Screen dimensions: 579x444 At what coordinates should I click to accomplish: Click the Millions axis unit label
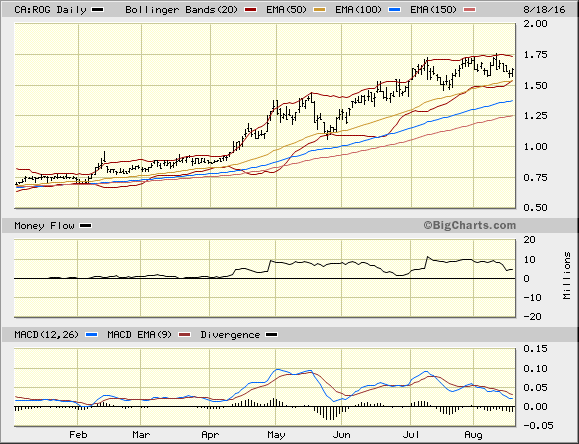[567, 276]
